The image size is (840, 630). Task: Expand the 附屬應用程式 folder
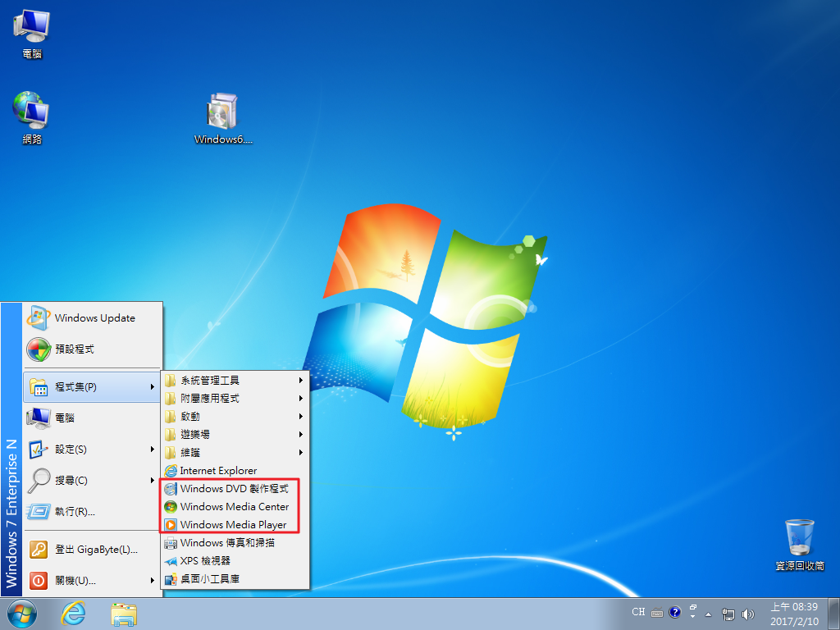point(210,399)
